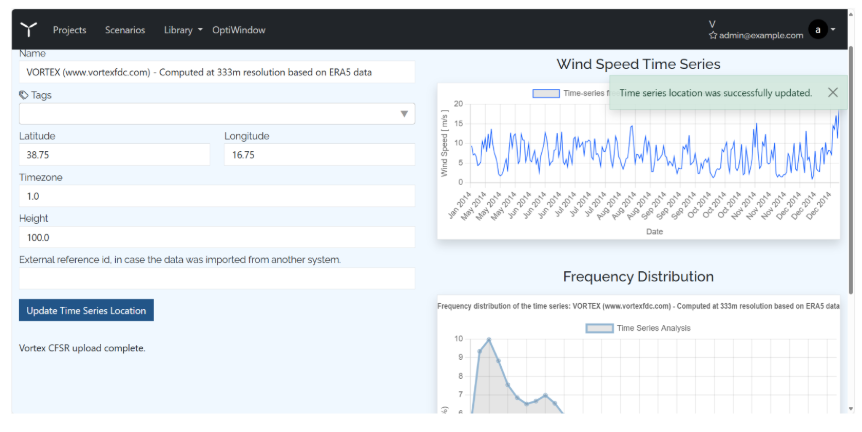This screenshot has width=862, height=432.
Task: Click the star icon beside admin@example.com
Action: pos(713,35)
